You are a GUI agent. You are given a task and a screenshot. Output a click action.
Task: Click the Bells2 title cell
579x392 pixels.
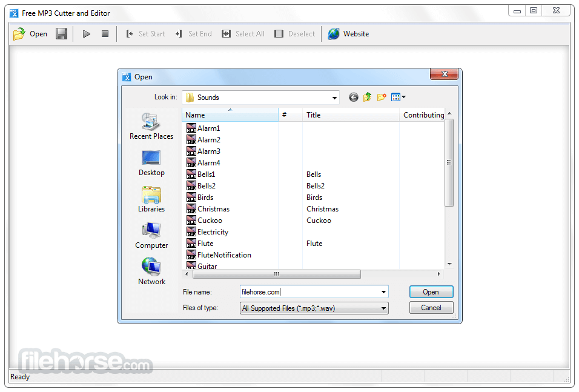point(316,186)
